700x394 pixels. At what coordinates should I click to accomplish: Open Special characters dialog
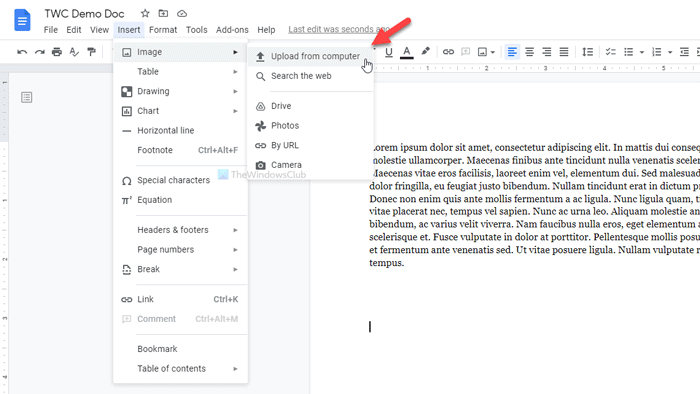click(180, 180)
